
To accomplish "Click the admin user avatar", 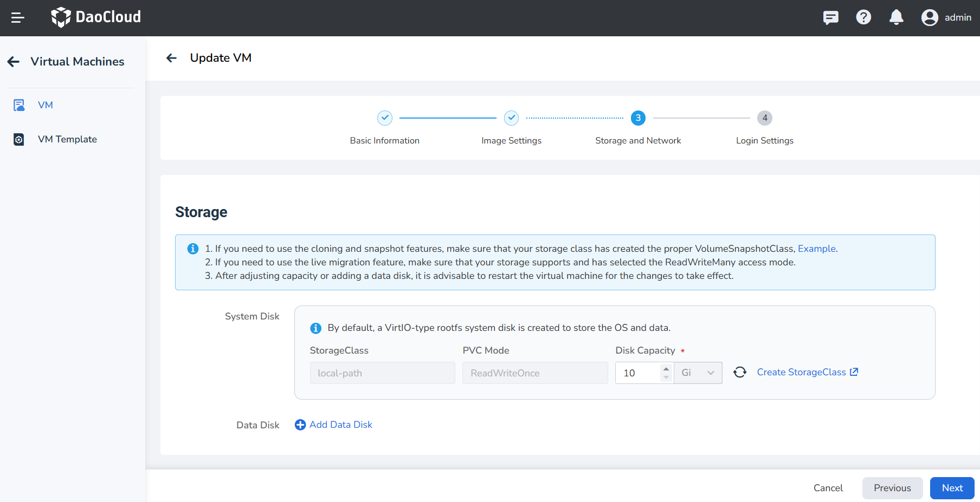I will (930, 18).
